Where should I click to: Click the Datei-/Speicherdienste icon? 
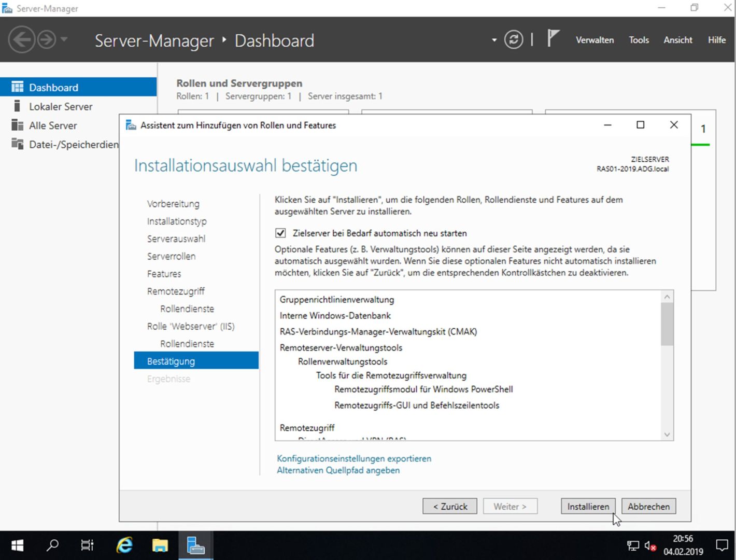(18, 144)
